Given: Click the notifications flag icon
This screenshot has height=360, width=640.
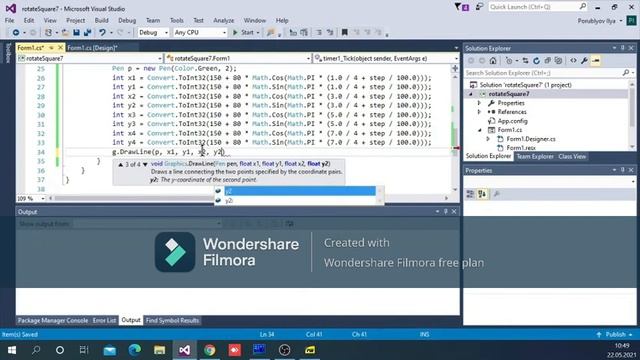Looking at the screenshot, I should point(462,7).
